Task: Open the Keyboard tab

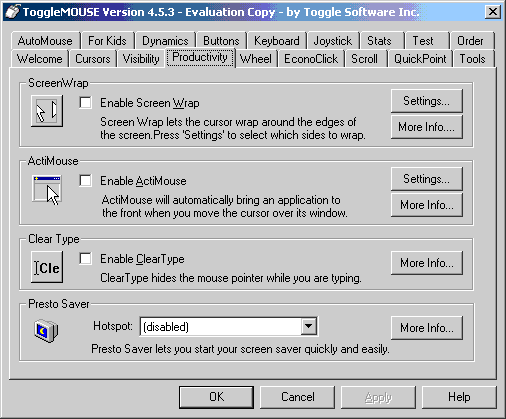Action: click(277, 41)
